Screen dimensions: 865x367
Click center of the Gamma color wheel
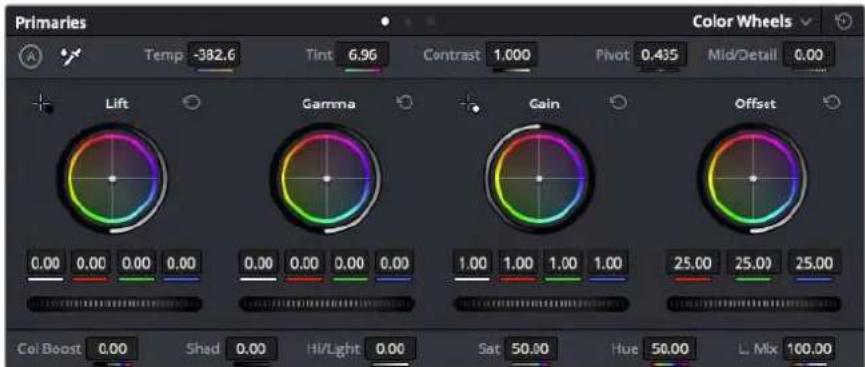pyautogui.click(x=326, y=179)
